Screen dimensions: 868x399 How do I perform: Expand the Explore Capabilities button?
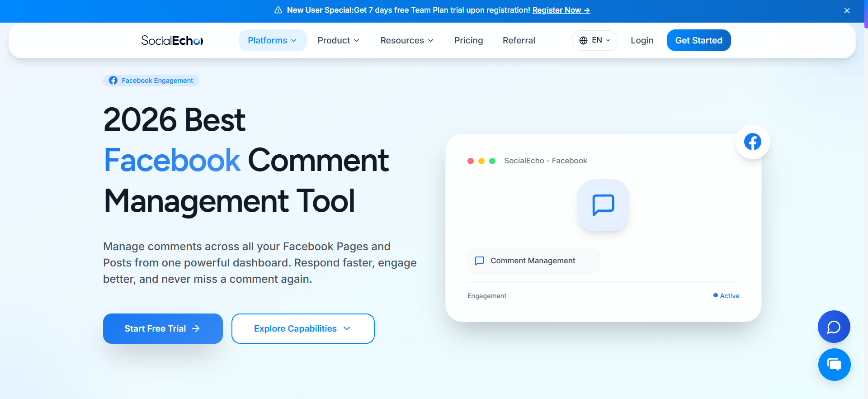pos(303,328)
